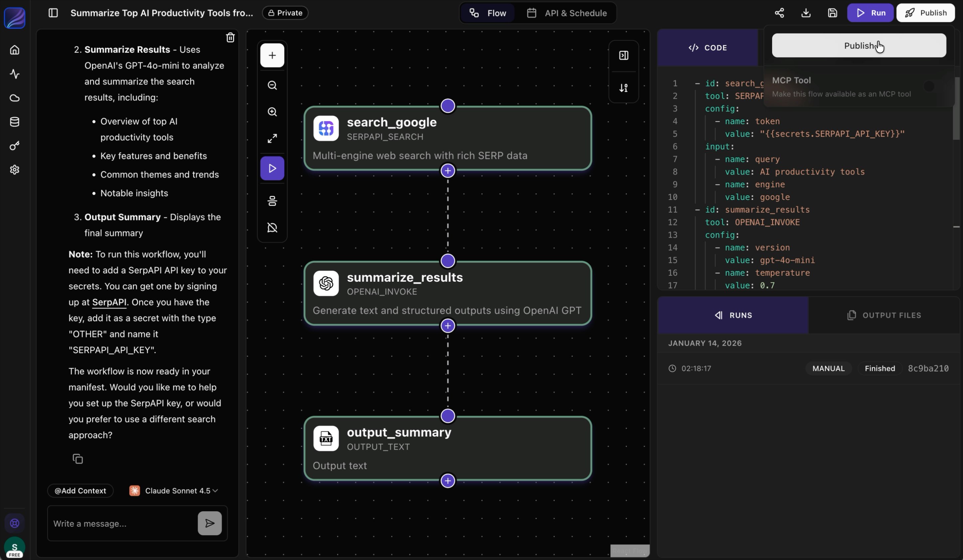Screen dimensions: 963x560
Task: Open the Claude Sonnet 4.5 model dropdown
Action: pyautogui.click(x=174, y=490)
